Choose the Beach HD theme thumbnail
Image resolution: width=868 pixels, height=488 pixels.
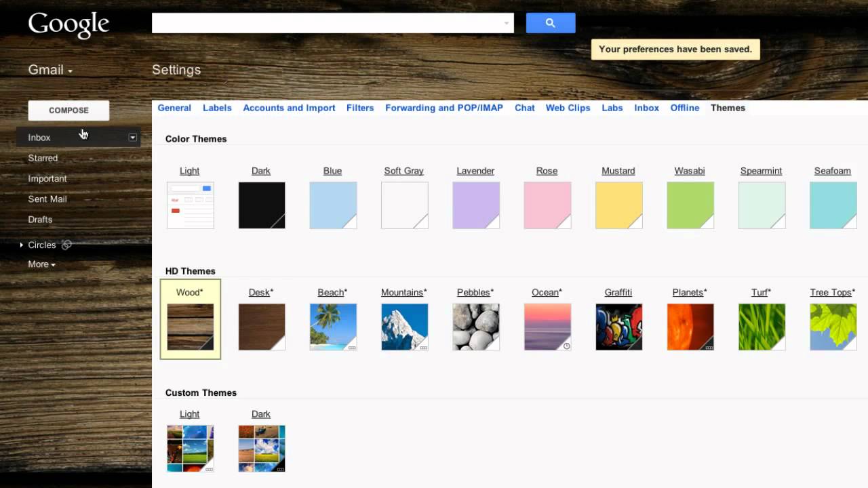click(333, 327)
